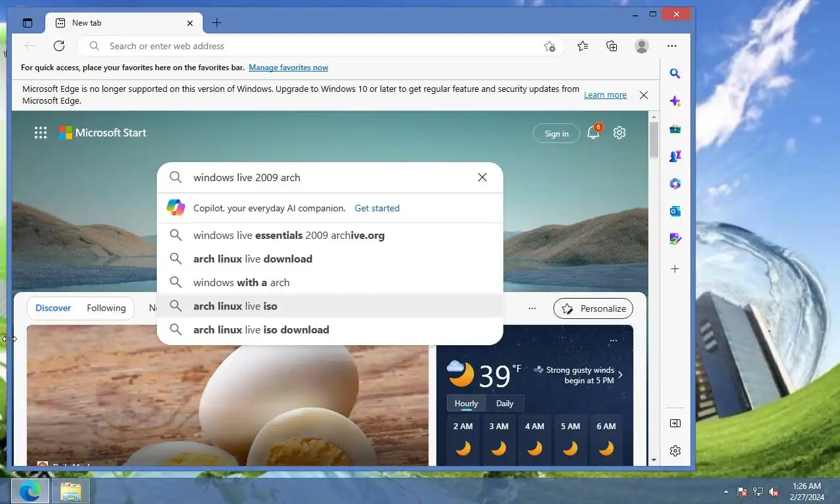
Task: Click the Refresh page icon
Action: [59, 46]
